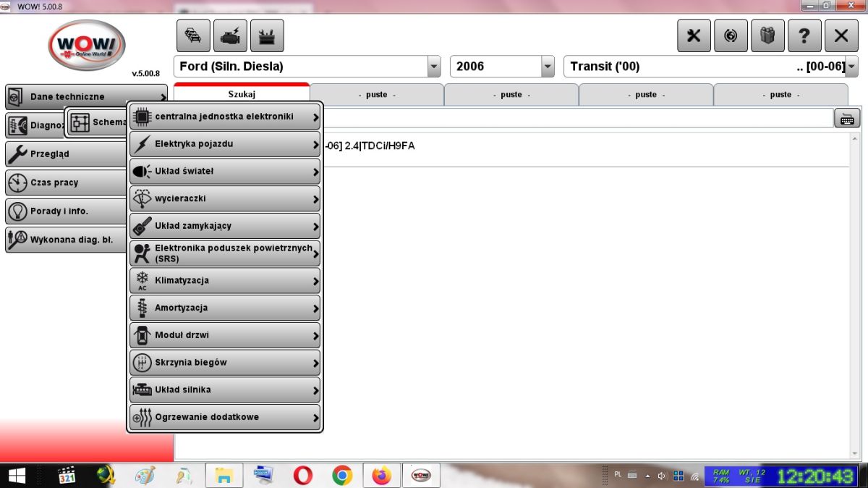This screenshot has width=868, height=488.
Task: Switch to the WOW app taskbar button
Action: pyautogui.click(x=421, y=476)
